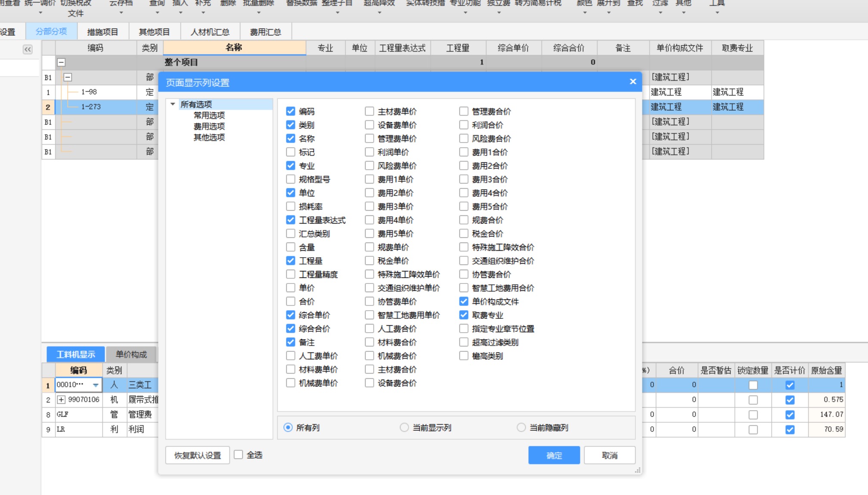Switch to the 工料机显示 tab
Screen dimensions: 868x495
(x=76, y=355)
